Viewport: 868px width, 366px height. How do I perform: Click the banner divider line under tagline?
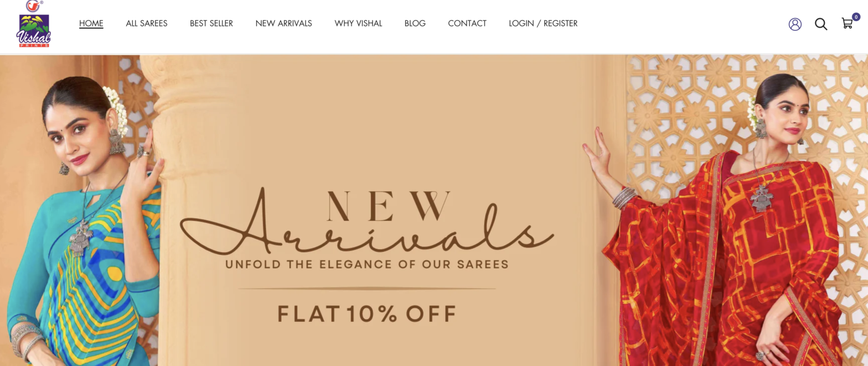367,289
